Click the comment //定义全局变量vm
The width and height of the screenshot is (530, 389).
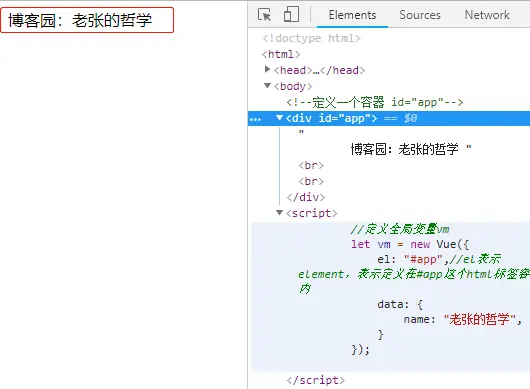tap(400, 229)
